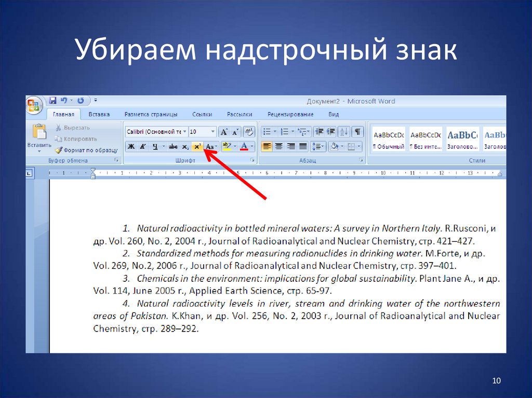Image resolution: width=532 pixels, height=398 pixels.
Task: Save document with floppy disk icon
Action: click(53, 101)
